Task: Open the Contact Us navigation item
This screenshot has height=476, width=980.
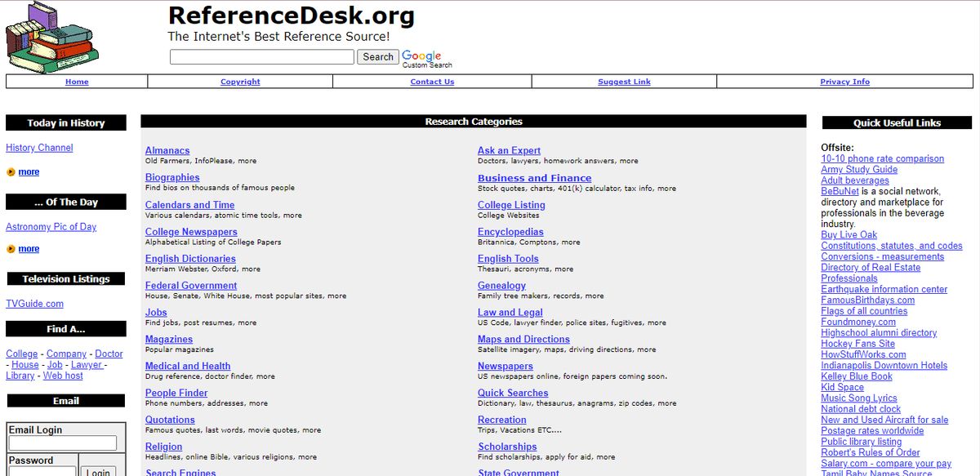Action: 432,81
